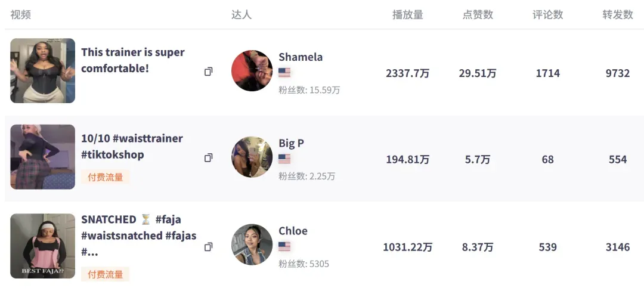This screenshot has height=291, width=644.
Task: Copy the 'This trainer is super comfortable!' title
Action: (208, 72)
